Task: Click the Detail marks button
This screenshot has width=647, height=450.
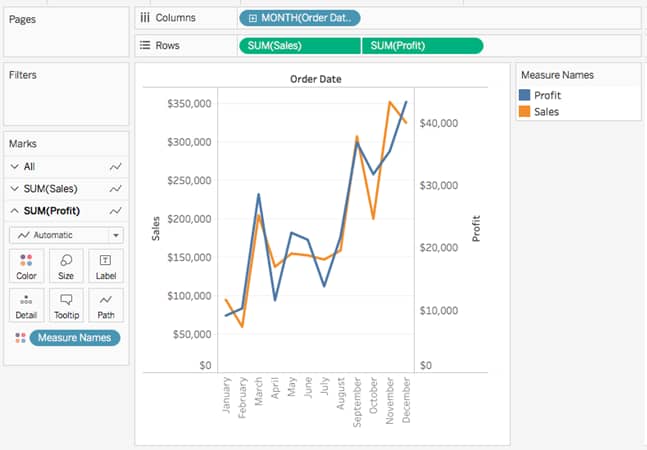Action: pos(26,305)
